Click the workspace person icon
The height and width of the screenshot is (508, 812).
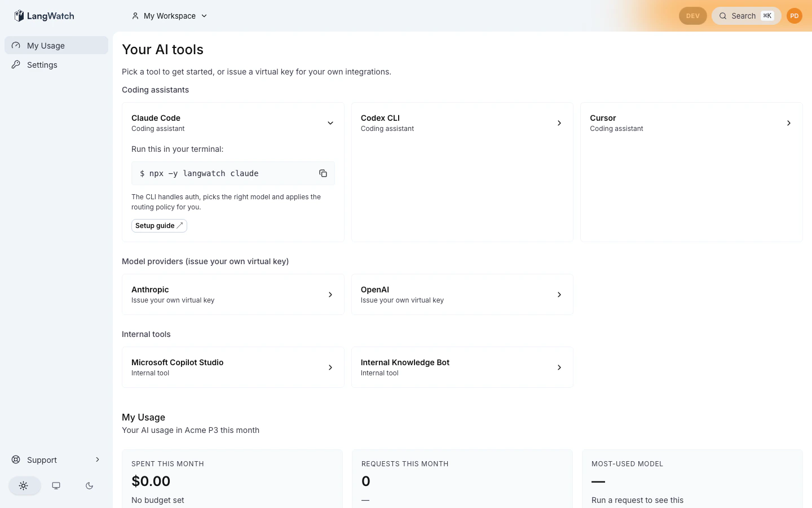point(135,16)
